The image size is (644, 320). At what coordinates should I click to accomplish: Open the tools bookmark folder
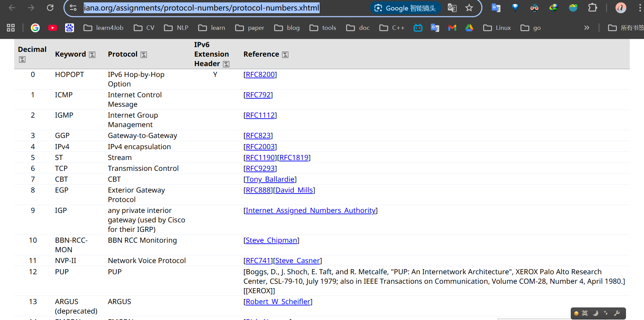pos(323,28)
